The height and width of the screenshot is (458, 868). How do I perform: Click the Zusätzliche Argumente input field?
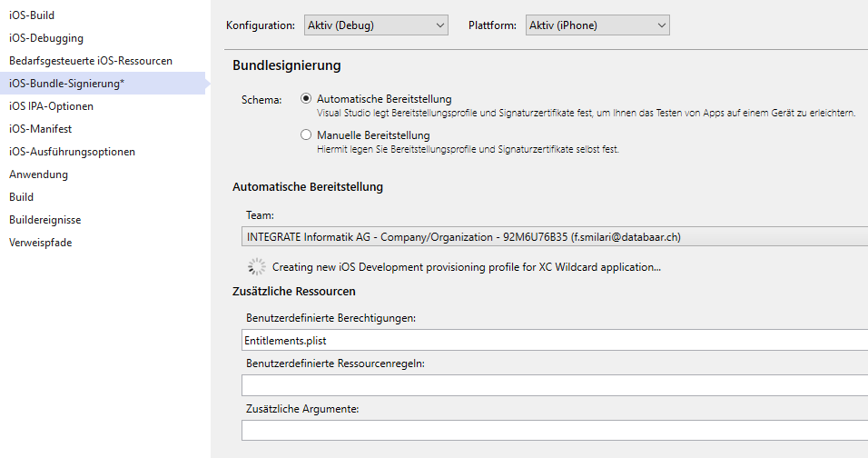point(554,430)
